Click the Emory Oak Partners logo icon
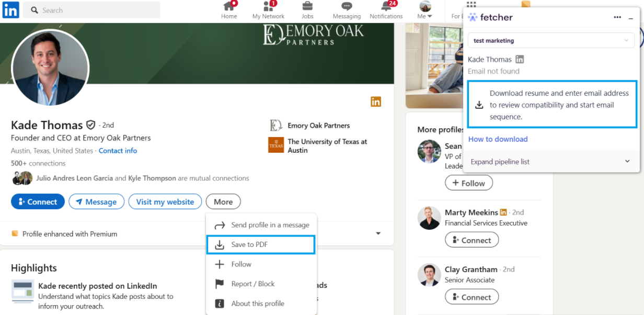Screen dimensions: 644x315 [x=276, y=126]
